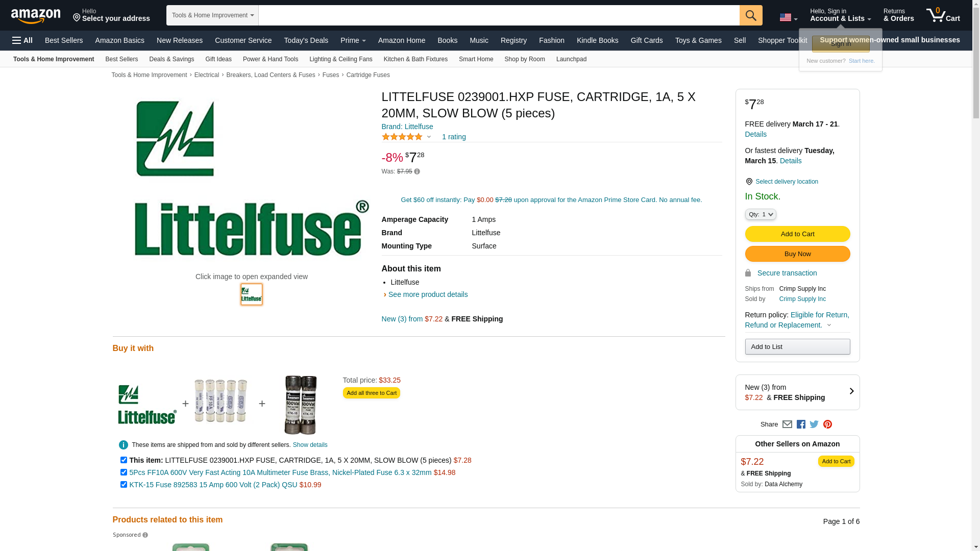Click the Buy Now button
The height and width of the screenshot is (551, 980).
coord(797,254)
